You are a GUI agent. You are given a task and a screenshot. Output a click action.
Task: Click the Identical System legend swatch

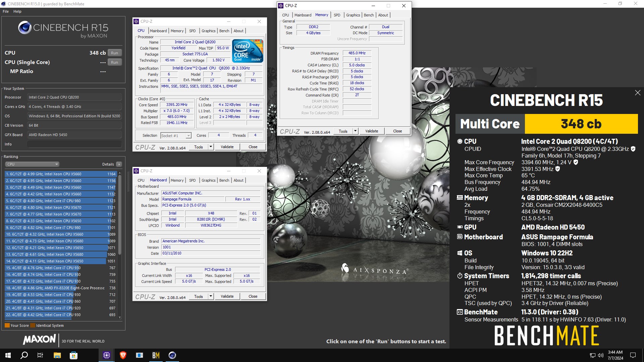coord(33,325)
